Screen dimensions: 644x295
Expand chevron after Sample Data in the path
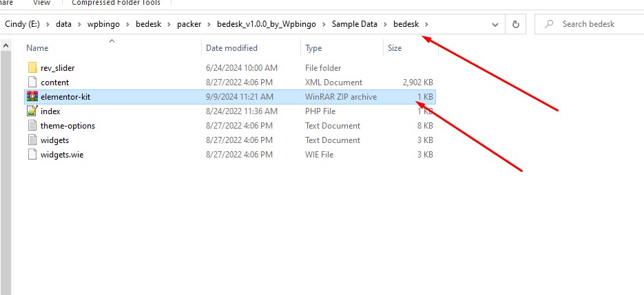385,24
